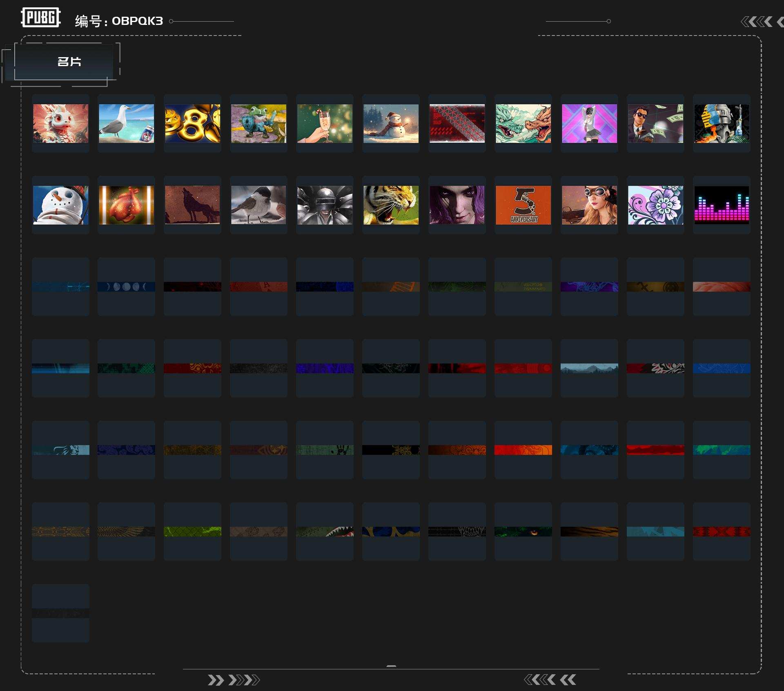Select the grayscale helmeted soldier card
Image resolution: width=784 pixels, height=691 pixels.
(325, 205)
